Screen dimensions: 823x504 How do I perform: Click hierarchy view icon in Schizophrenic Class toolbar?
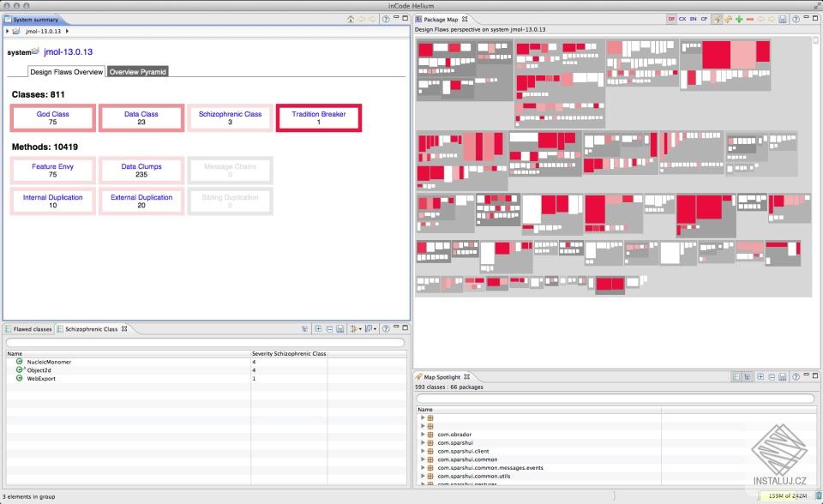305,328
